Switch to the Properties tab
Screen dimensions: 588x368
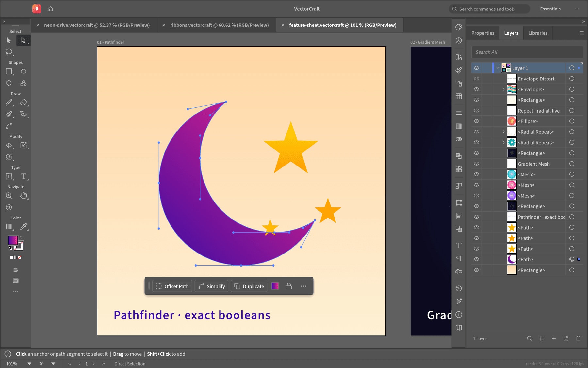(x=482, y=33)
